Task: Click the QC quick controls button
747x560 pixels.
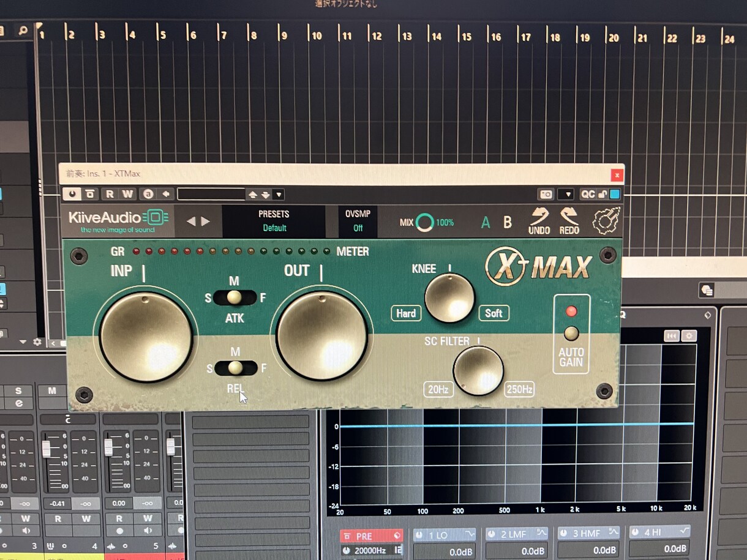Action: 588,194
